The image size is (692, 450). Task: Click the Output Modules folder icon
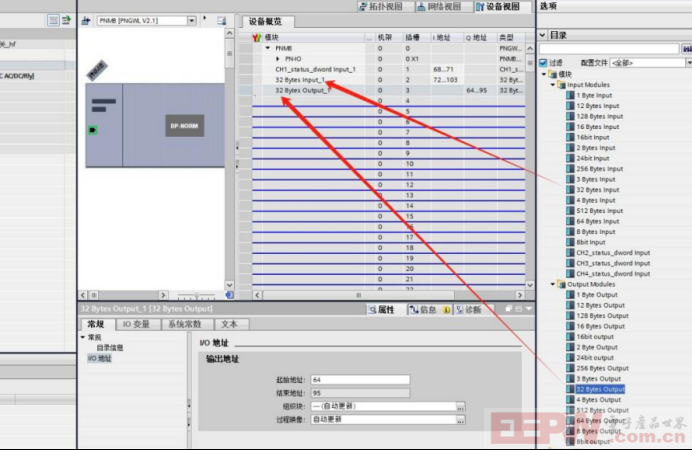click(x=561, y=284)
